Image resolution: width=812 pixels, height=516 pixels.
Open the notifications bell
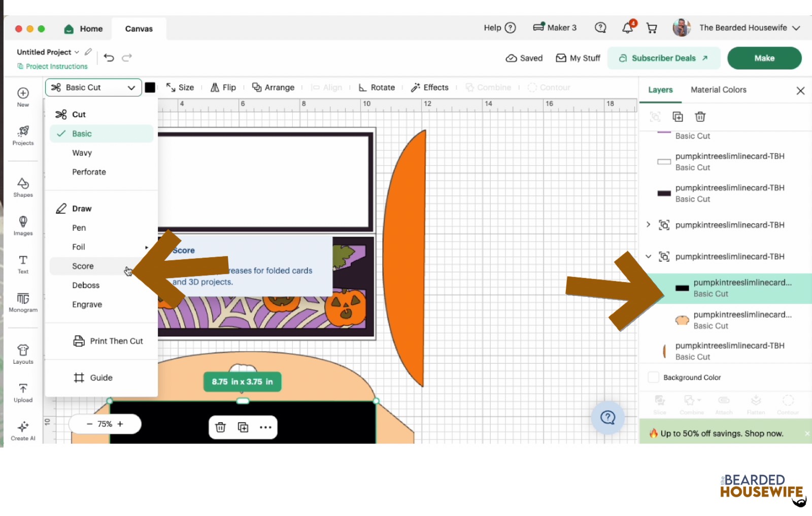pos(628,27)
